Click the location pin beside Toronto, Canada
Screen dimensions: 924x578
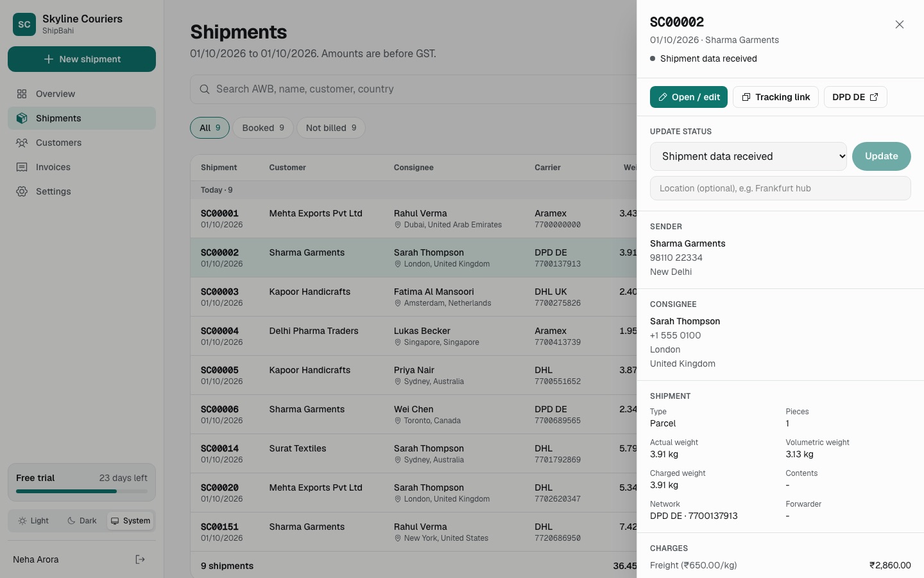[398, 421]
